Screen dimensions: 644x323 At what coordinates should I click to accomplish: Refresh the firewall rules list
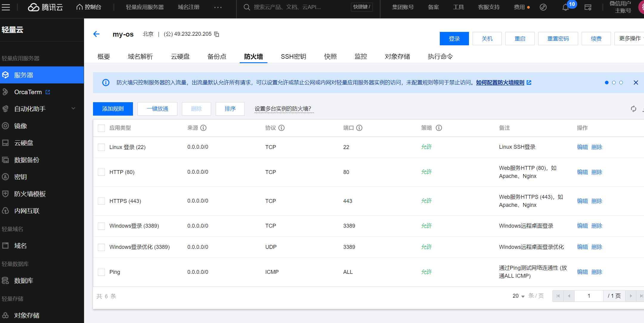(634, 109)
